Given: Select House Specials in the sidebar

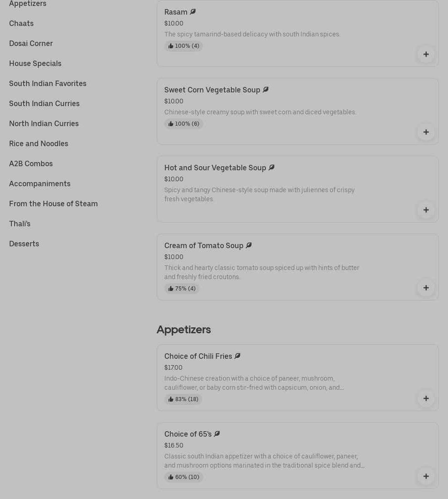Looking at the screenshot, I should (35, 63).
